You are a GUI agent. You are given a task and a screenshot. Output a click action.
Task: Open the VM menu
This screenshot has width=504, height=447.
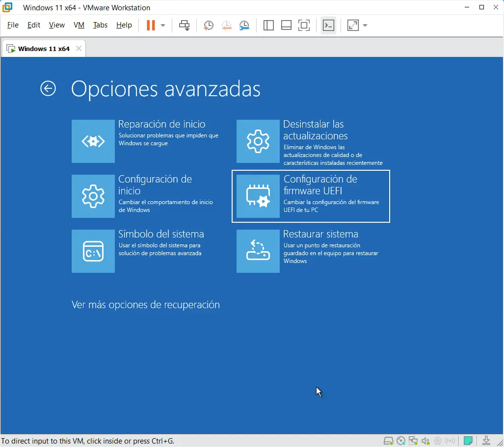pyautogui.click(x=79, y=25)
